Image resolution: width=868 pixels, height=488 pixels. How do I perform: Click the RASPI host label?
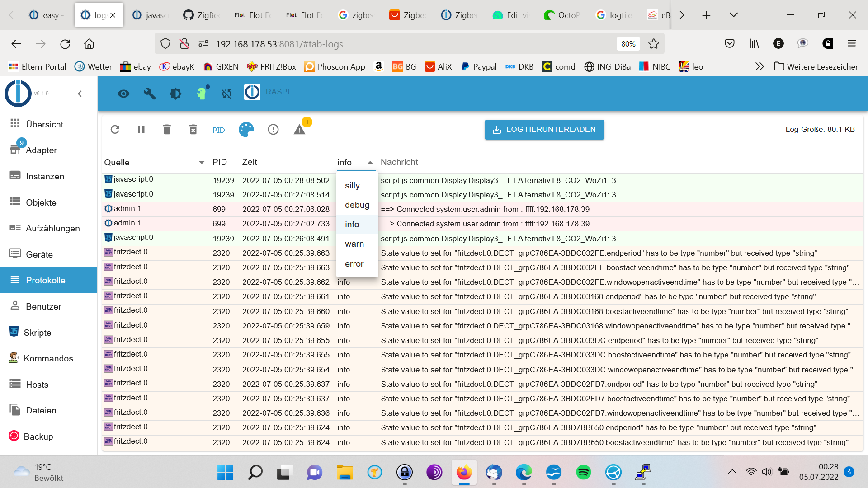278,92
